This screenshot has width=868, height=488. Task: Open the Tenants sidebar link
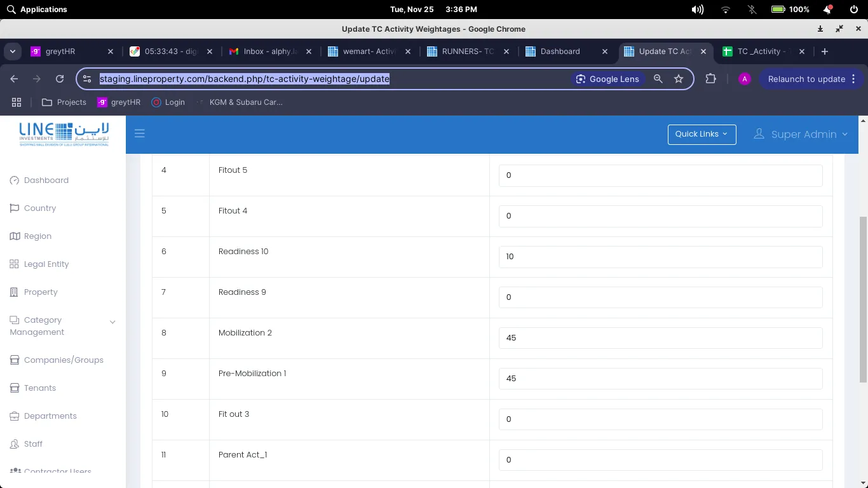pyautogui.click(x=39, y=388)
